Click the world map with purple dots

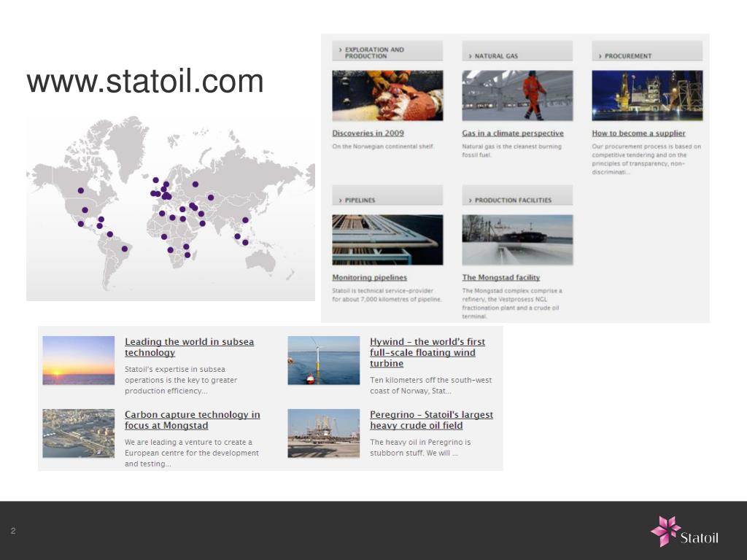tap(171, 208)
